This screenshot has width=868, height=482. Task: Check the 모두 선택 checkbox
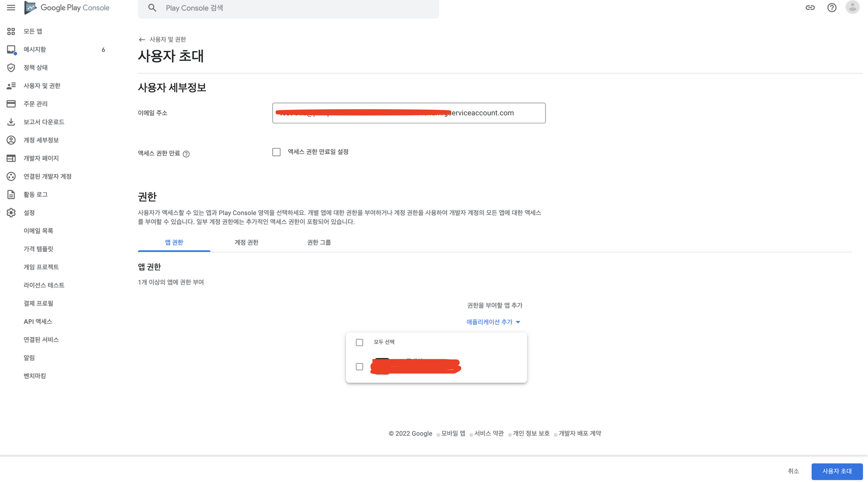click(x=359, y=343)
